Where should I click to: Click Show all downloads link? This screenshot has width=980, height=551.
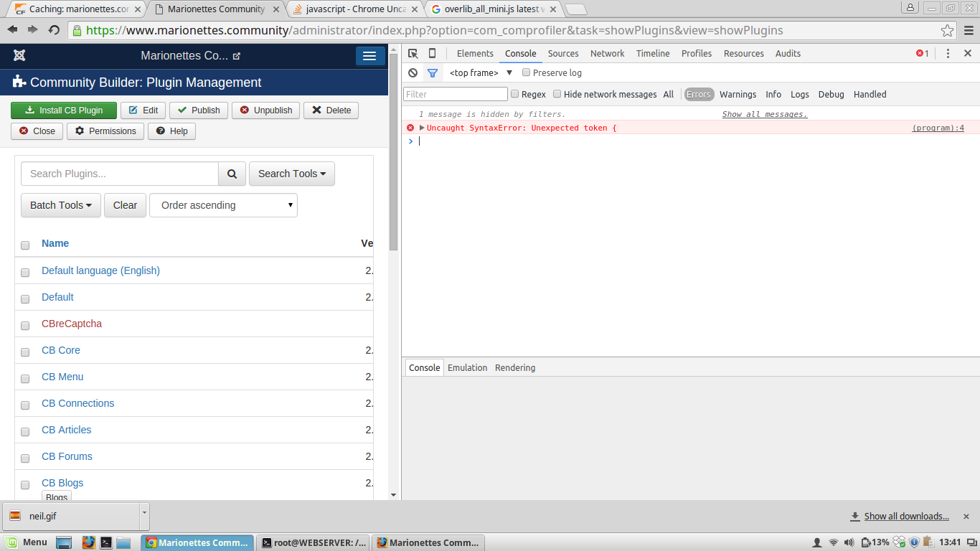coord(906,517)
